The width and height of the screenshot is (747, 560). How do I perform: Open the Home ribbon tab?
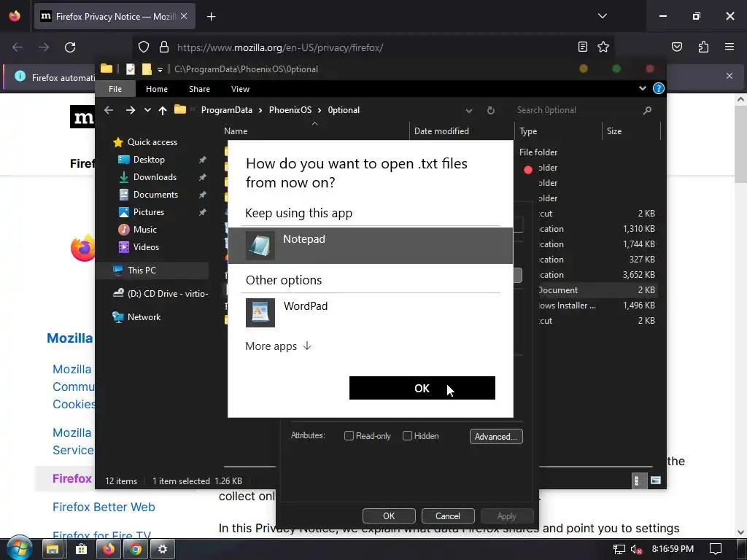tap(157, 89)
